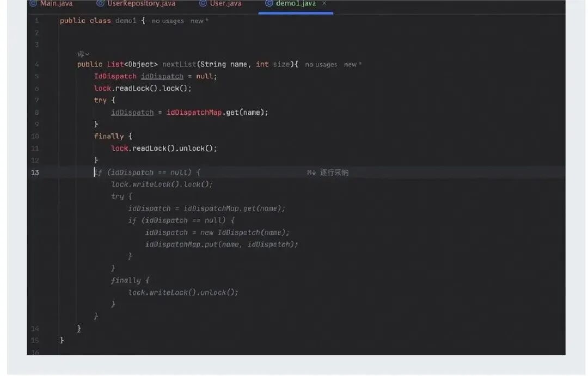Click suggested 'idDispatchMap.put(name, idDispatch);' ghost text

221,244
